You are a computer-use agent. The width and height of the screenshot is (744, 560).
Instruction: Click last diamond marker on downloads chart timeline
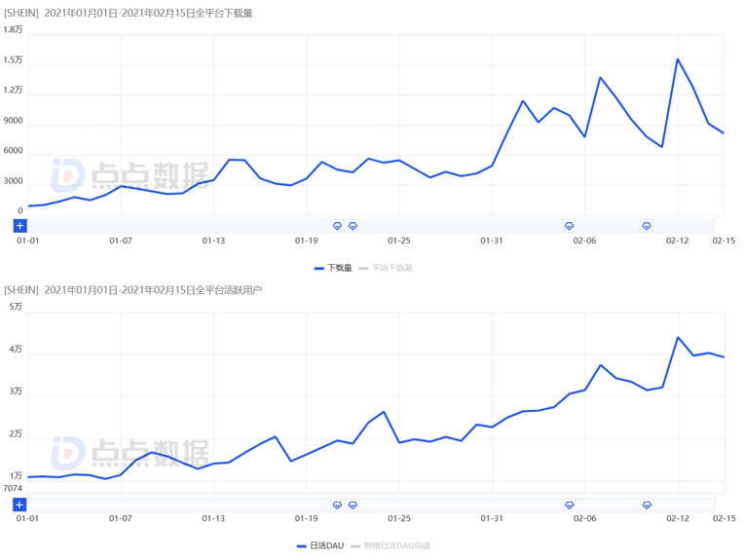tap(647, 226)
